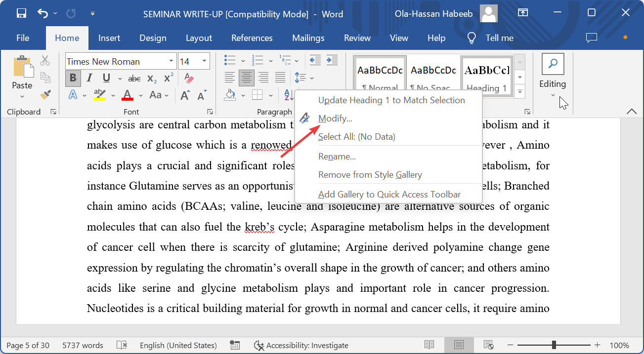This screenshot has width=644, height=354.
Task: Apply a multilevel list
Action: coord(285,61)
